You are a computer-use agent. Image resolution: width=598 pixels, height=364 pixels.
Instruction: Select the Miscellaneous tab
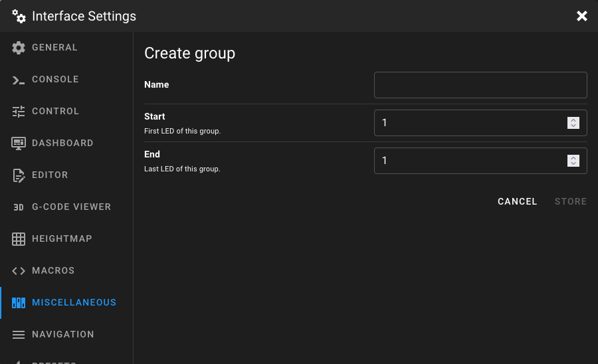(67, 303)
